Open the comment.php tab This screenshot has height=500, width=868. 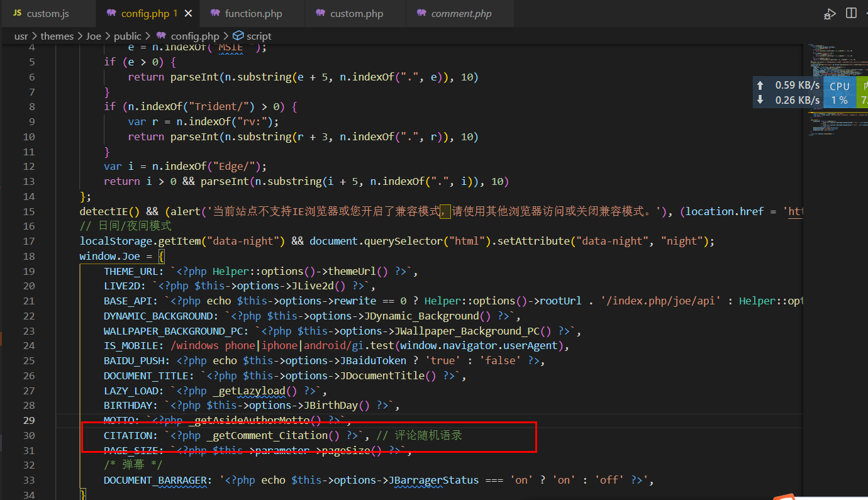[461, 13]
